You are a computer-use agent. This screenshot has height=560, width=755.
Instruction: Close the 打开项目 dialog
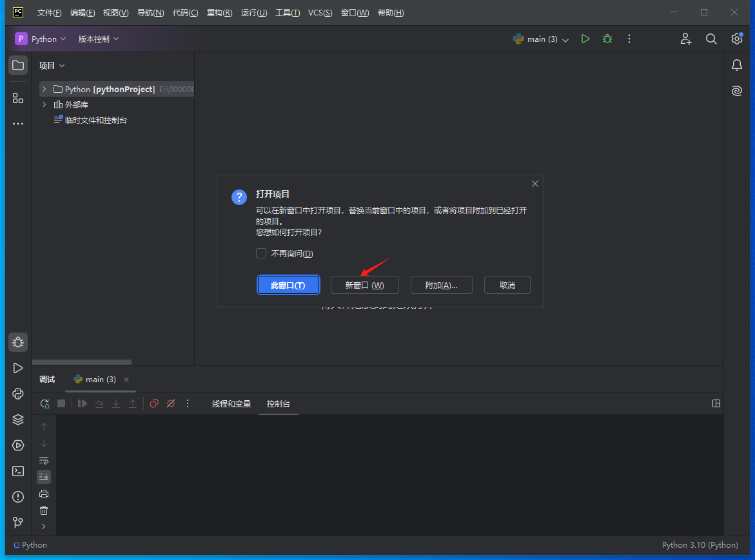pos(535,184)
